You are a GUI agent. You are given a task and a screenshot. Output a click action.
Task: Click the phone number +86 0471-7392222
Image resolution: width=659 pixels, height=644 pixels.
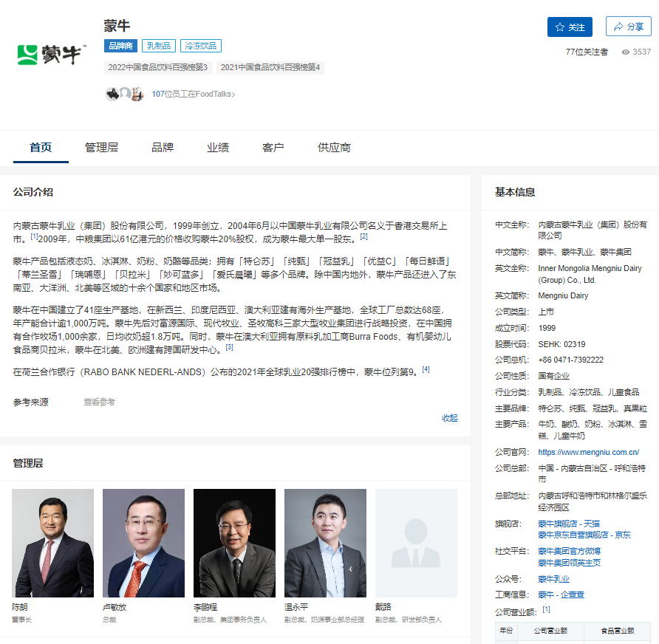coord(571,360)
